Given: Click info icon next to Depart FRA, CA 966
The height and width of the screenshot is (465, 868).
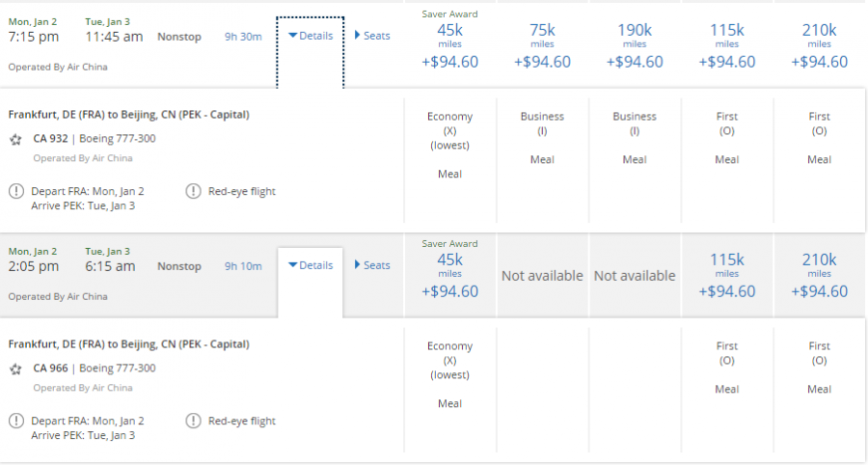Looking at the screenshot, I should [16, 421].
